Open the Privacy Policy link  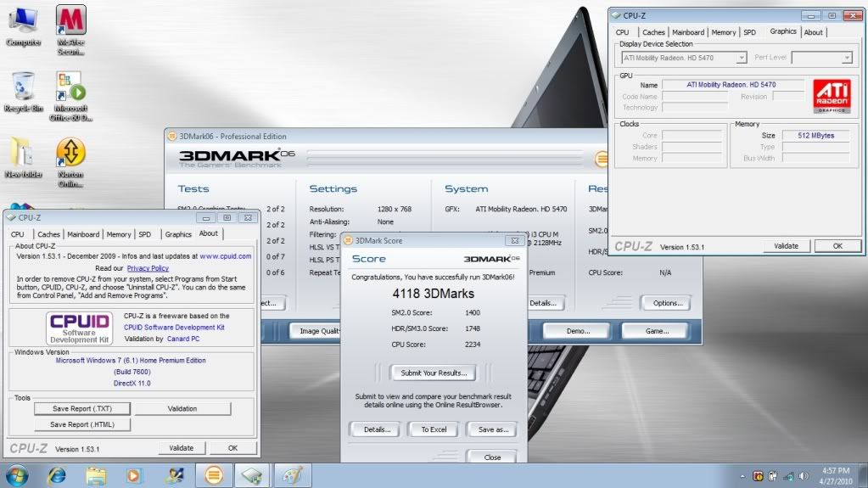148,268
